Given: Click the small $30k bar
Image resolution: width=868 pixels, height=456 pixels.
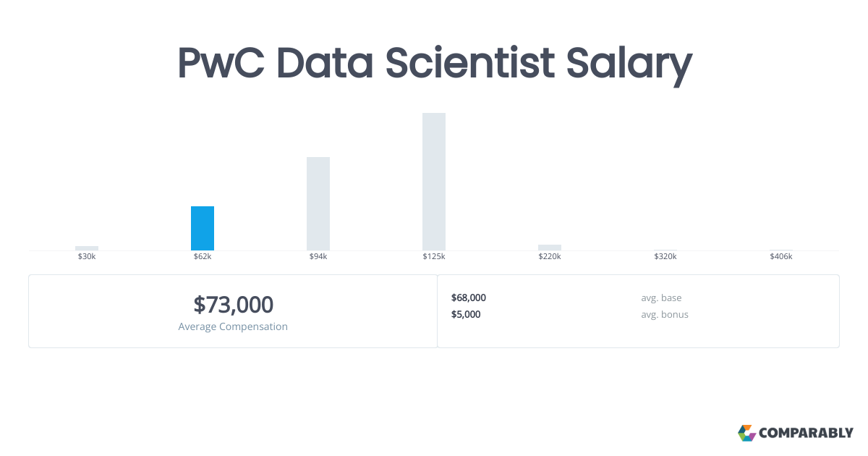Looking at the screenshot, I should coord(87,248).
